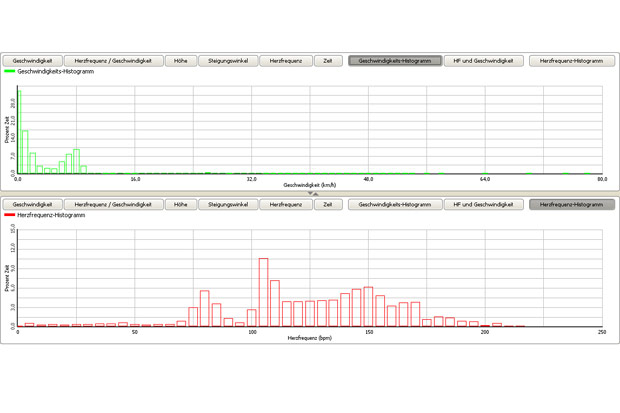Screen dimensions: 620x413
Task: Click Zeit tab in bottom panel
Action: [x=327, y=204]
